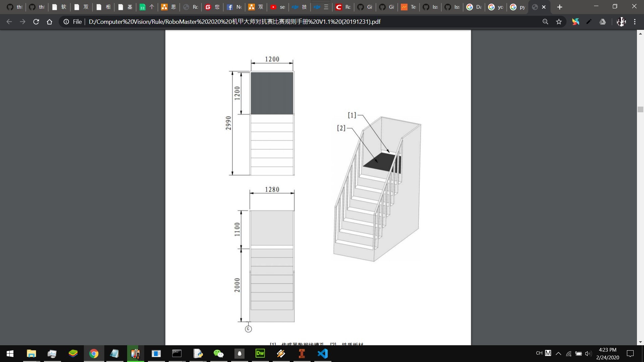This screenshot has height=362, width=644.
Task: Switch to the '相' document tab
Action: click(103, 7)
